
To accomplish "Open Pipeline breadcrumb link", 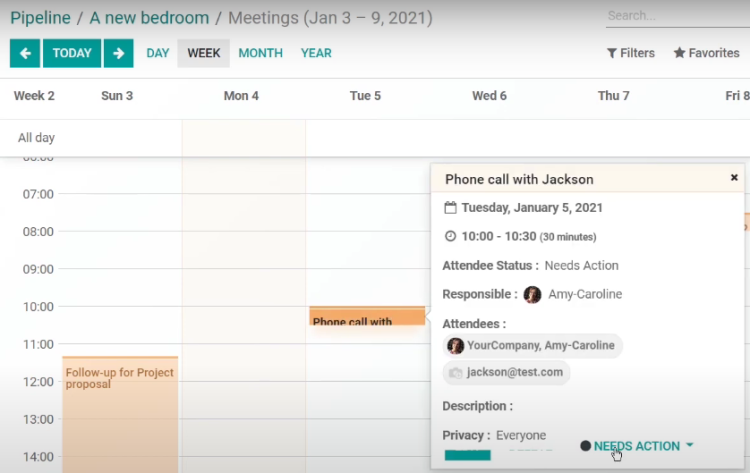I will tap(40, 18).
